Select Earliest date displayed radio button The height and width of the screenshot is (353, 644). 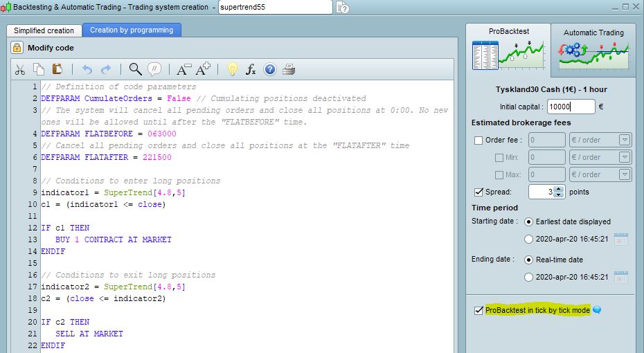[x=528, y=221]
